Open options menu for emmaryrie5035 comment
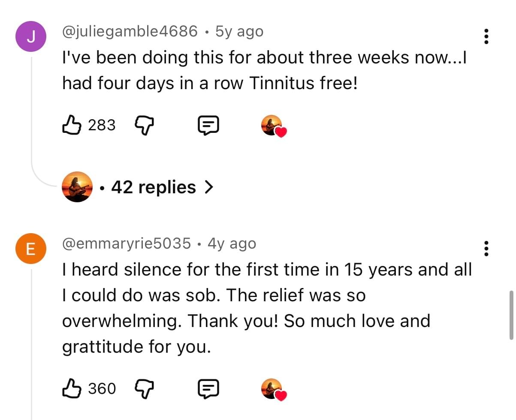This screenshot has width=516, height=420. 486,248
